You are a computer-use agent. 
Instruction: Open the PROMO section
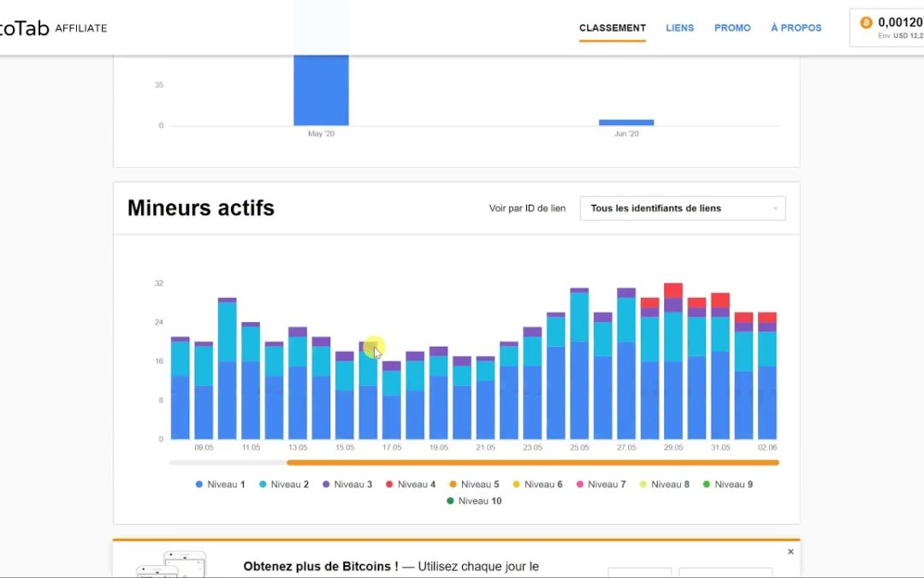tap(732, 27)
